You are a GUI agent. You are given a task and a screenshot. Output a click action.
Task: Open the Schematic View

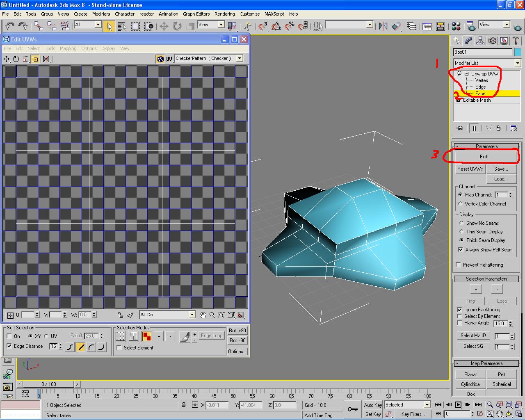point(440,26)
